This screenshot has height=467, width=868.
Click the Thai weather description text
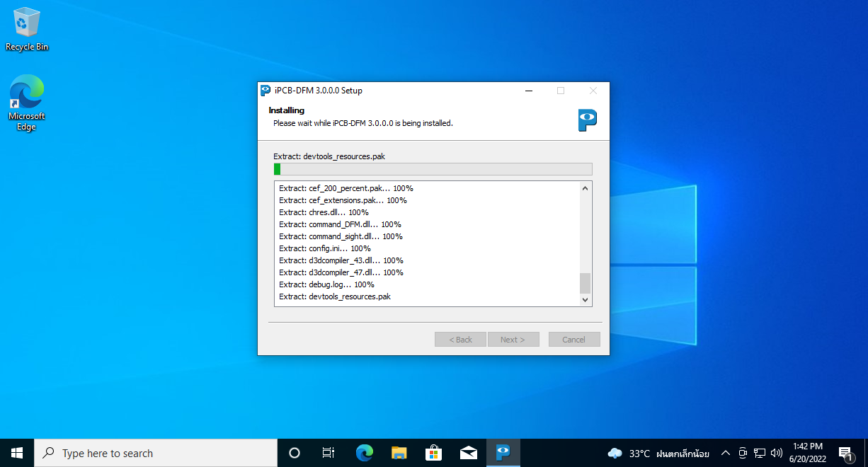683,454
